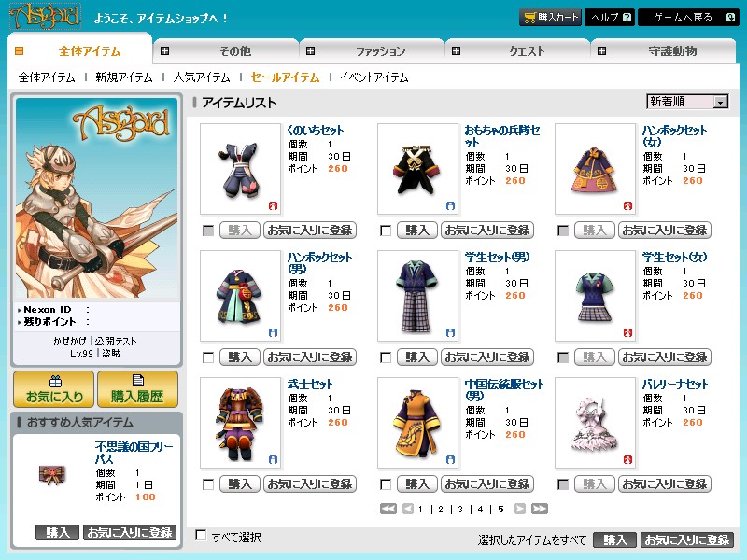This screenshot has height=560, width=747.
Task: Open the 購入履歴 purchase history button
Action: (x=137, y=388)
